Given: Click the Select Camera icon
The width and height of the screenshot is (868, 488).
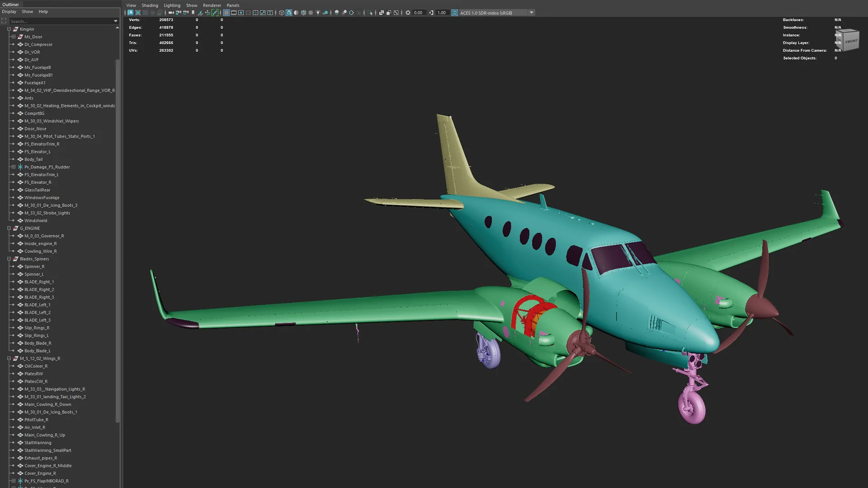Looking at the screenshot, I should [x=171, y=13].
